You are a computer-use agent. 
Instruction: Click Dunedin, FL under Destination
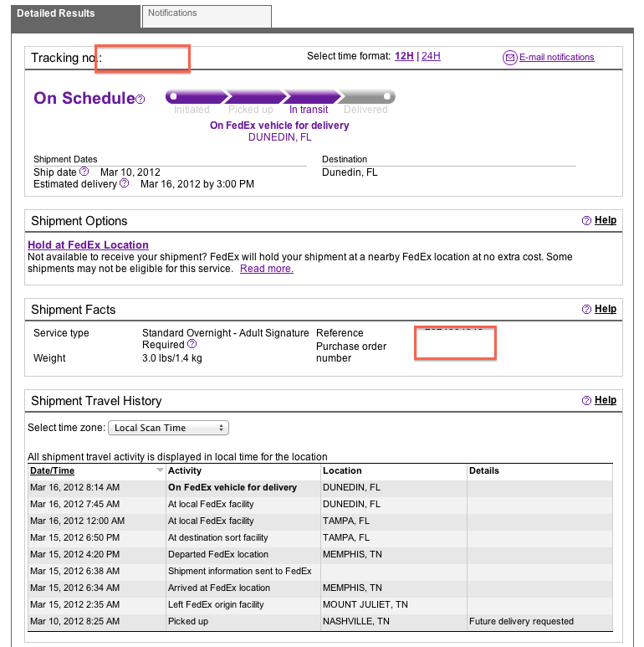tap(350, 172)
